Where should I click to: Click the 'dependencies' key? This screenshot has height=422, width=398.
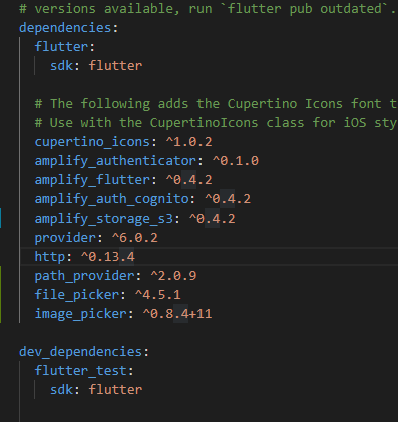(x=65, y=28)
